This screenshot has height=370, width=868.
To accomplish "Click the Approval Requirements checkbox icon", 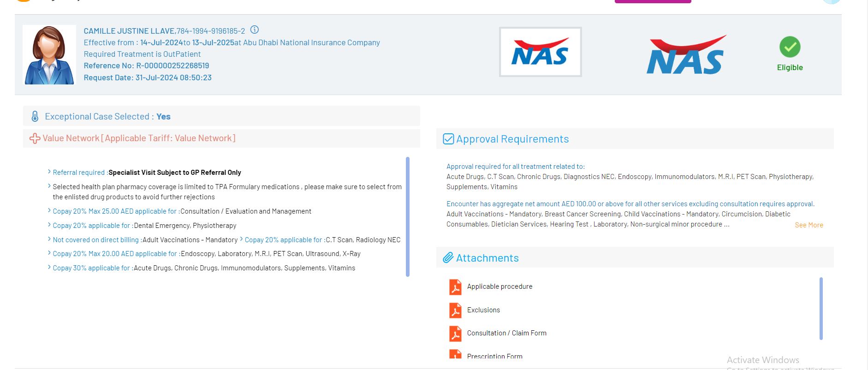I will (448, 139).
